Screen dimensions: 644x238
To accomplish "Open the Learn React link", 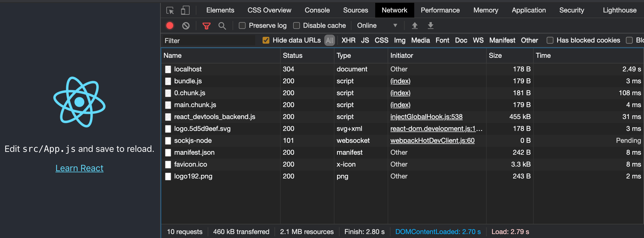I will point(80,168).
